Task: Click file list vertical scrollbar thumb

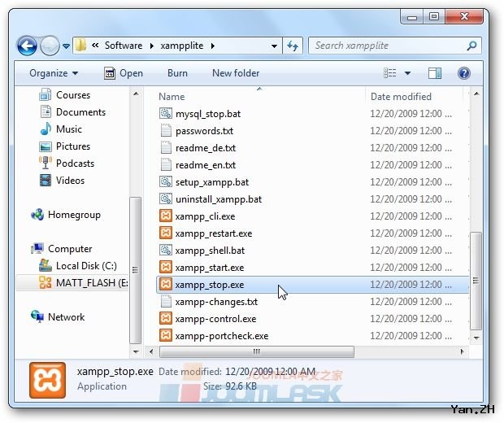Action: tap(476, 281)
